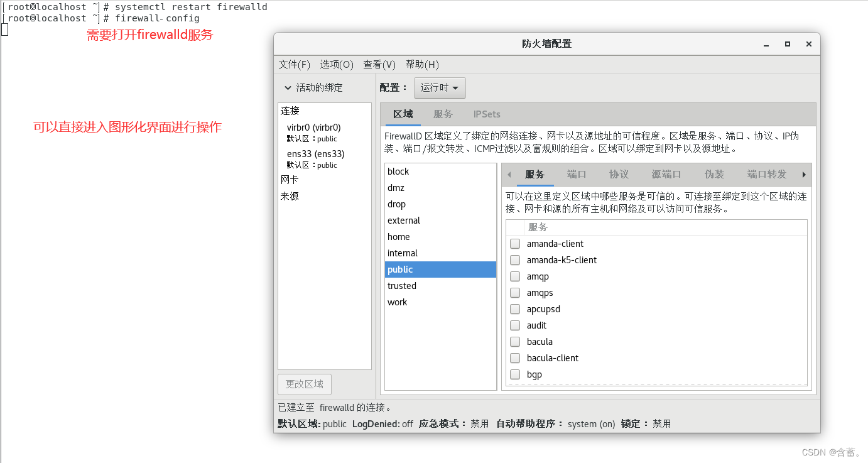Tick the amqp service checkbox
Image resolution: width=868 pixels, height=463 pixels.
(515, 276)
